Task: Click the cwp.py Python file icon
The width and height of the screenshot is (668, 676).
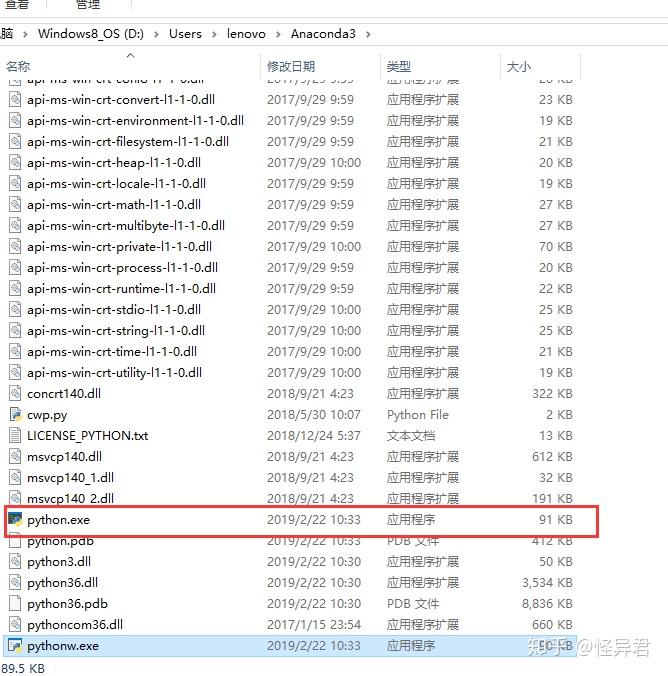Action: [x=15, y=415]
